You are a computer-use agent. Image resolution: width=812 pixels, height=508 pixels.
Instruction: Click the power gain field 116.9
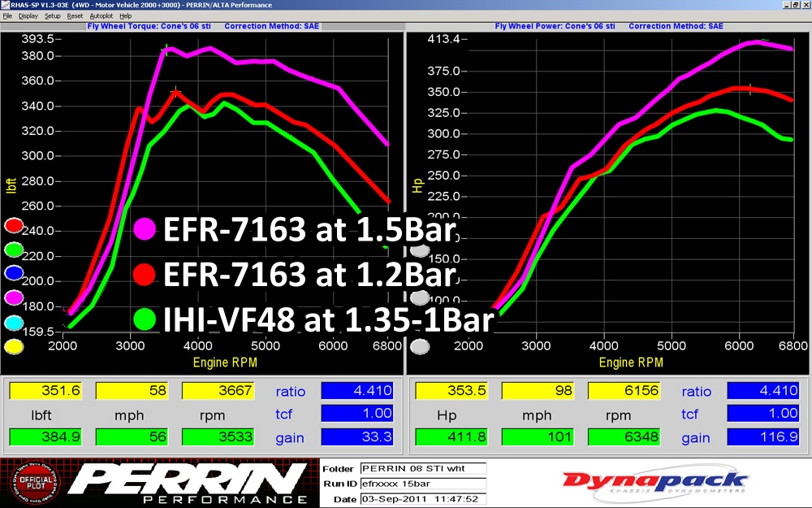click(x=763, y=436)
